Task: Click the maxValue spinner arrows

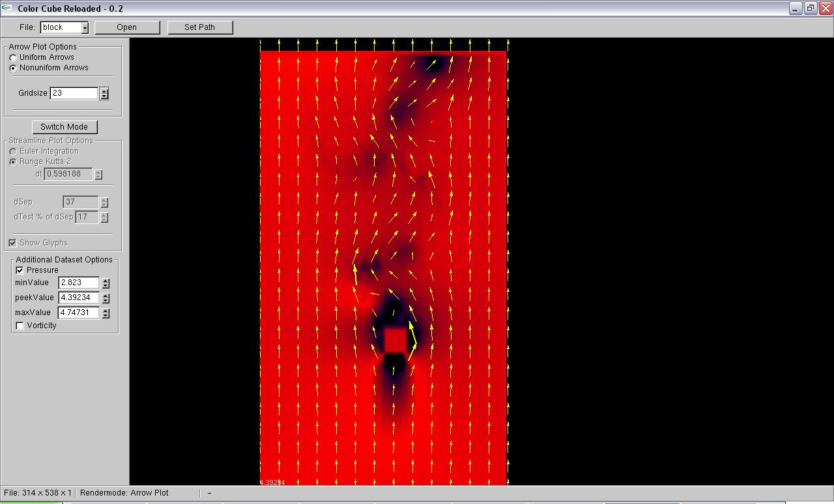Action: pos(106,313)
